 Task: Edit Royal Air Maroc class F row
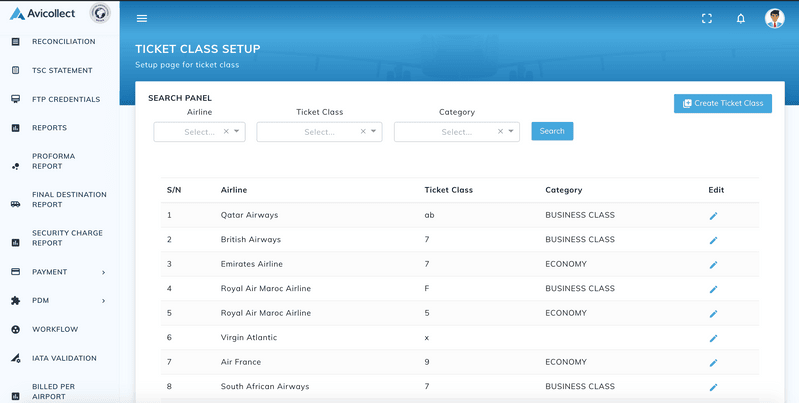pos(713,289)
